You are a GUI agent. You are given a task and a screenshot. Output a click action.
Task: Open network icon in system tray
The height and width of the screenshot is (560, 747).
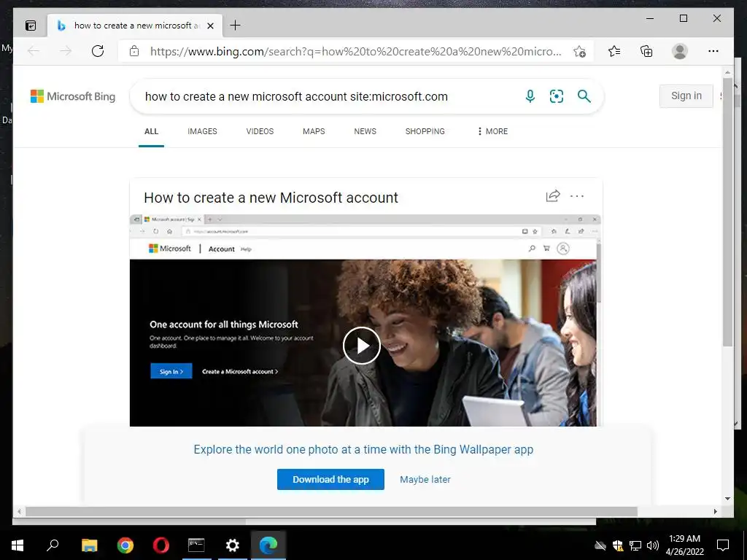pos(635,545)
